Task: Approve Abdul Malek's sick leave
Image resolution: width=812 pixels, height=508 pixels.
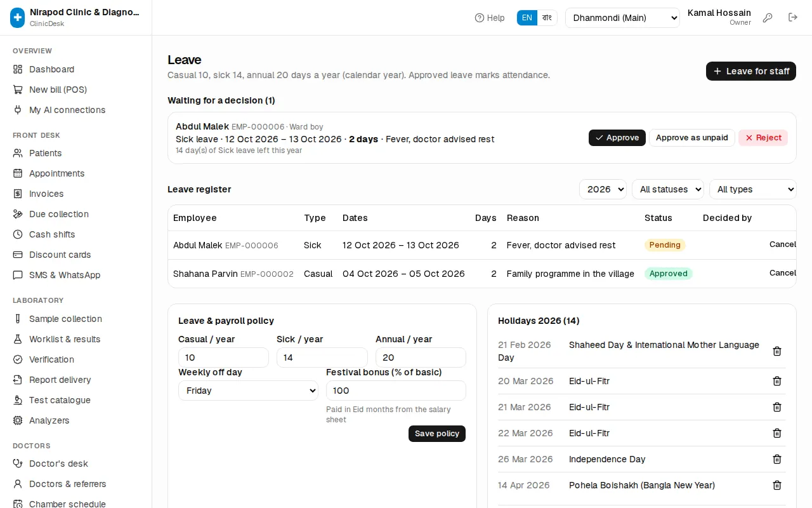Action: pyautogui.click(x=617, y=138)
